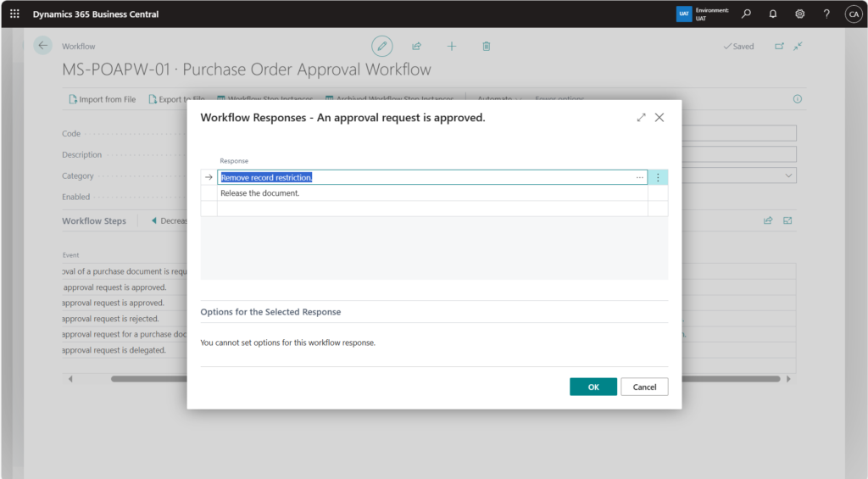This screenshot has width=868, height=479.
Task: Confirm dialog with OK button
Action: 593,387
